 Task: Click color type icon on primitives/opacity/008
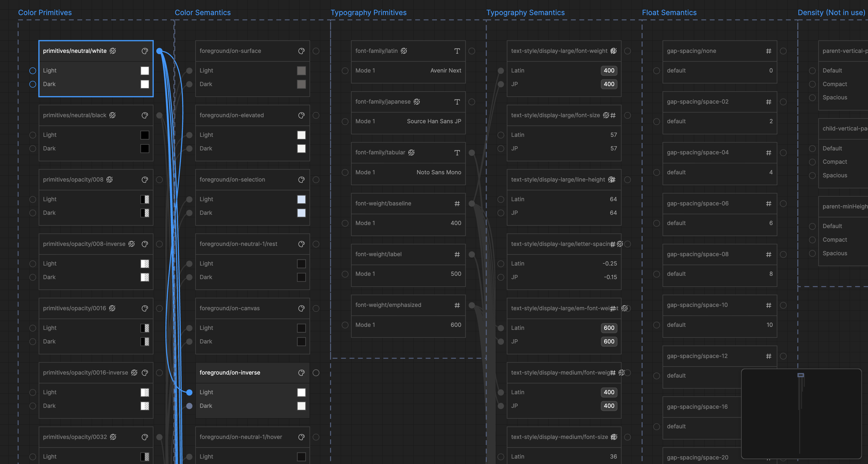pos(145,179)
